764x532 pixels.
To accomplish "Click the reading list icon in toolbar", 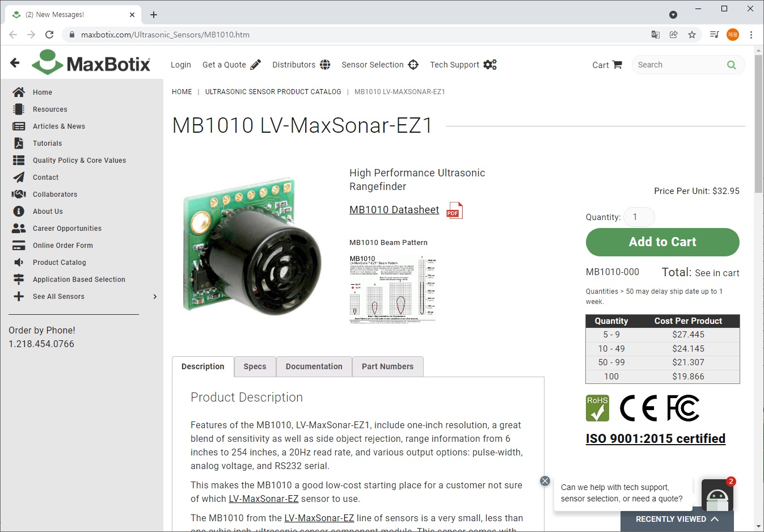I will click(715, 35).
